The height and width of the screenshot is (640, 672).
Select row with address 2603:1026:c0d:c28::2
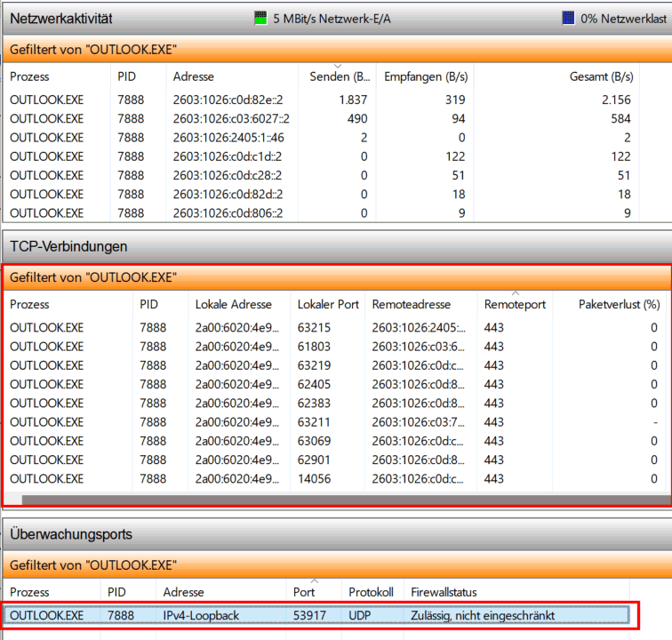click(x=321, y=175)
